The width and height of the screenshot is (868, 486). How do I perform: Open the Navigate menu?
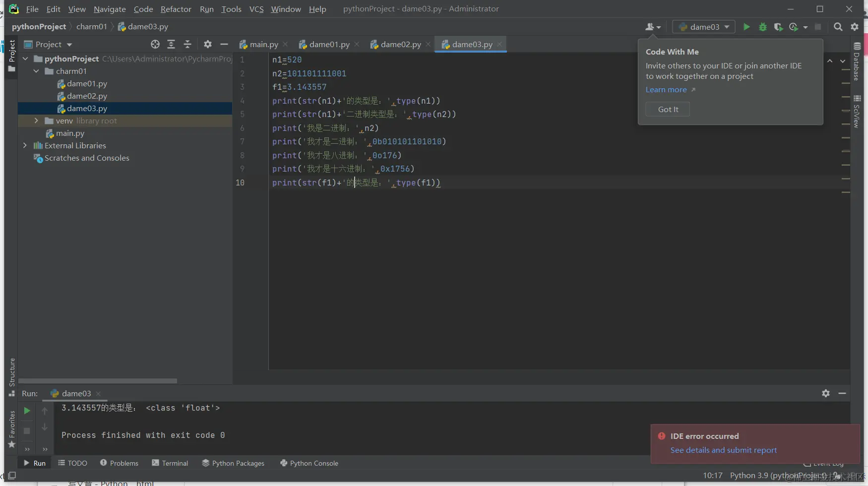(110, 9)
